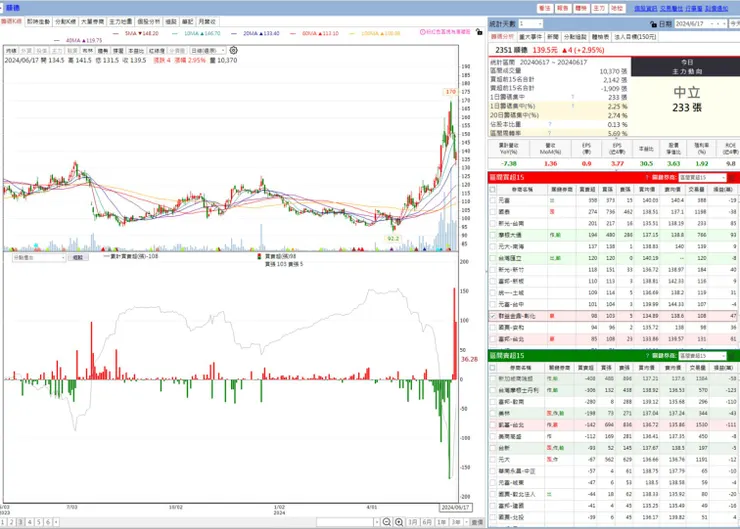Switch to the 分點K線 tab
The height and width of the screenshot is (529, 740).
[x=65, y=22]
